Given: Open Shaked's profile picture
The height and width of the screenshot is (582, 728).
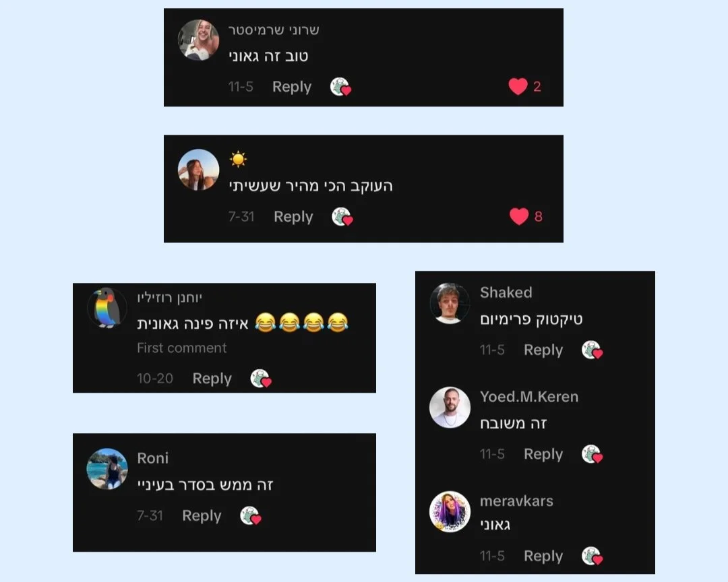Looking at the screenshot, I should coord(450,303).
